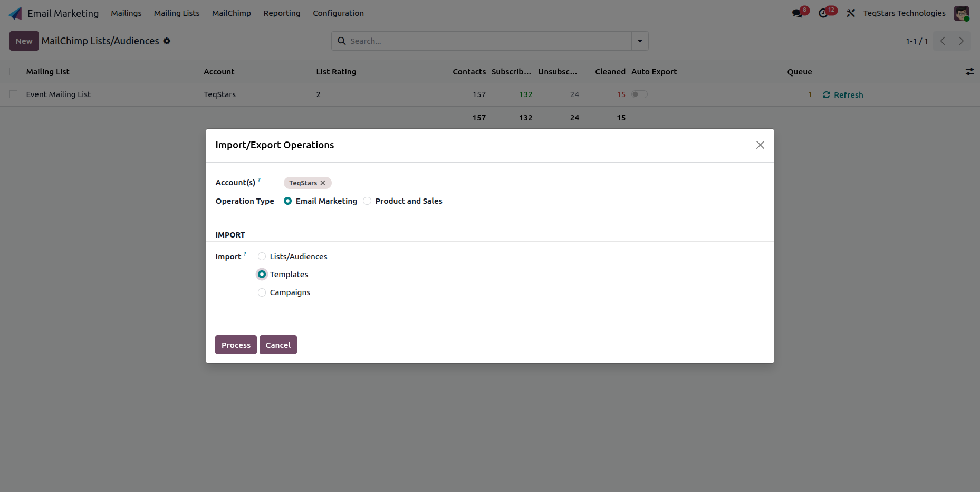
Task: Click the Cancel button
Action: (x=278, y=345)
